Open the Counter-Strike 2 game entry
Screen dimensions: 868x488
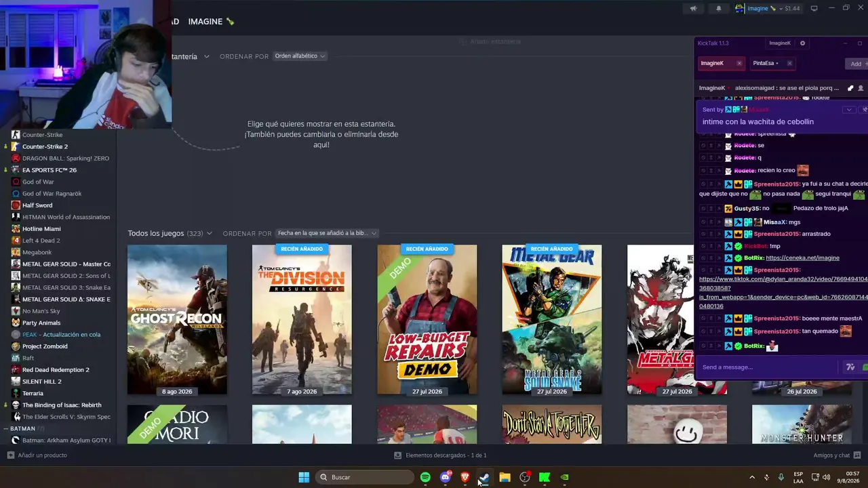pos(45,146)
